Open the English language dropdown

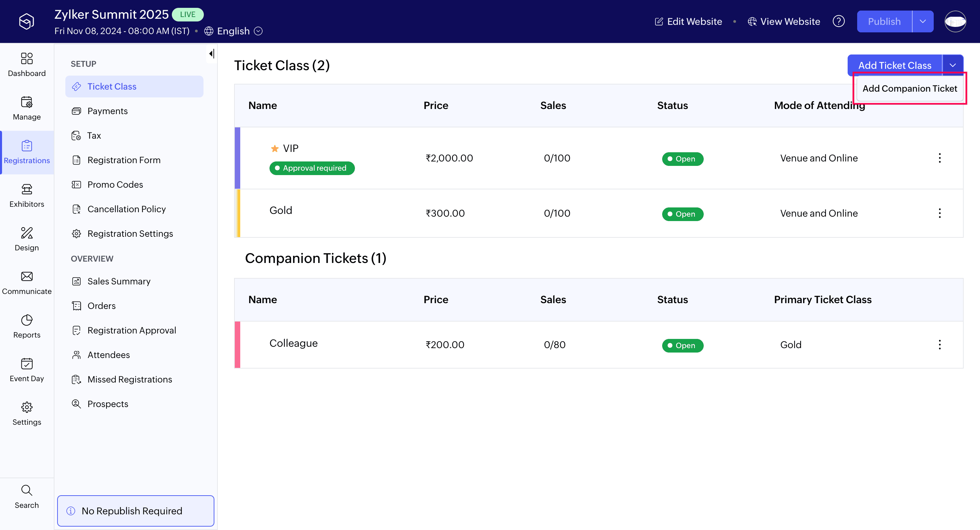click(233, 31)
